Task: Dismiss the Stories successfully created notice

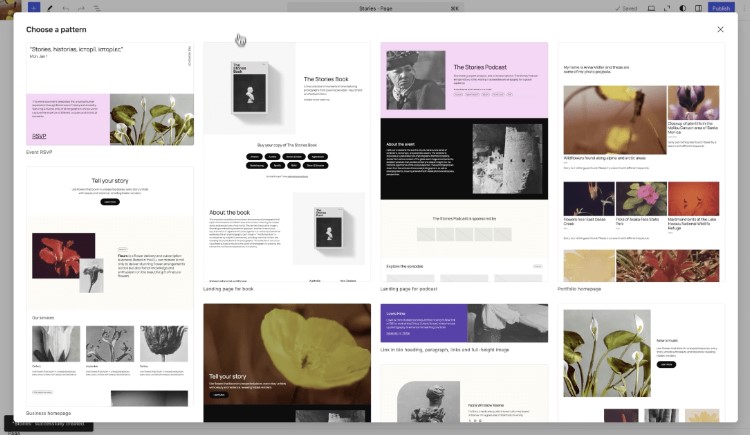Action: pyautogui.click(x=48, y=424)
